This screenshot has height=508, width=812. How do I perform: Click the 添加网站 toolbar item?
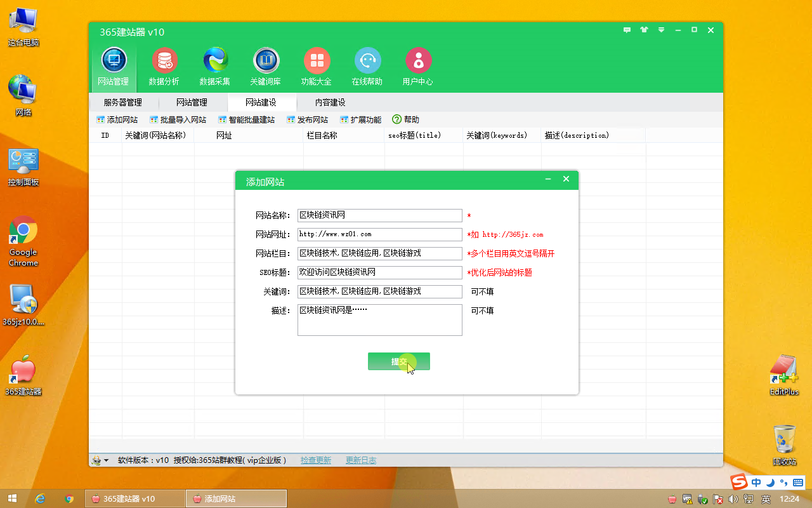click(117, 119)
